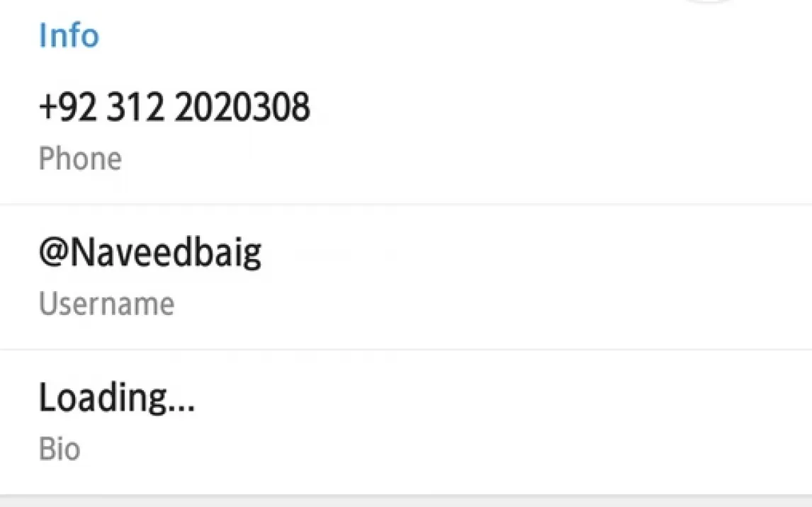Select the phone number +92 312 2020308
This screenshot has height=507, width=812.
[174, 107]
